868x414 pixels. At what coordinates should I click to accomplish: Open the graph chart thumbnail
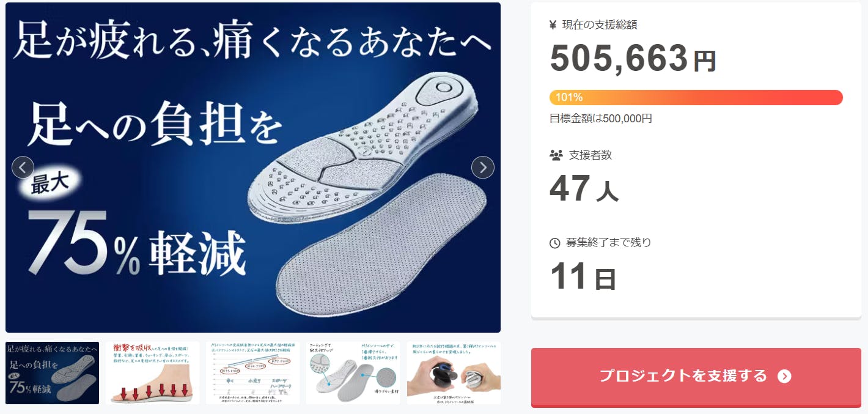pos(253,373)
